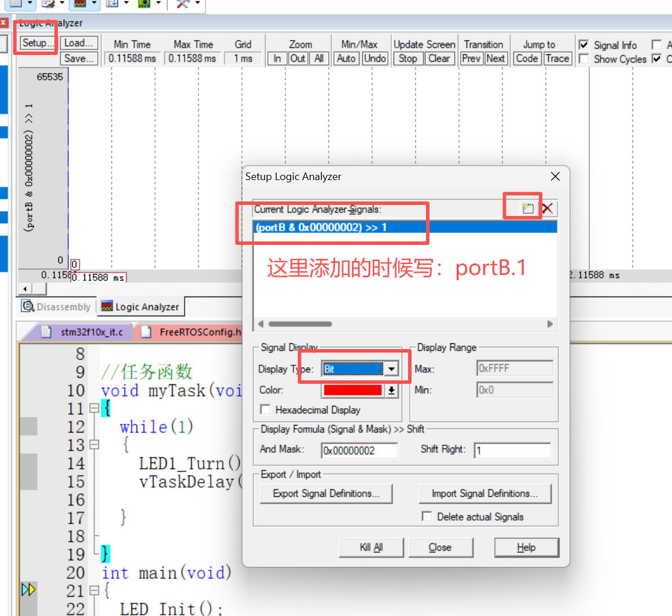
Task: Click the green circuit board toolbar icon
Action: pyautogui.click(x=144, y=3)
